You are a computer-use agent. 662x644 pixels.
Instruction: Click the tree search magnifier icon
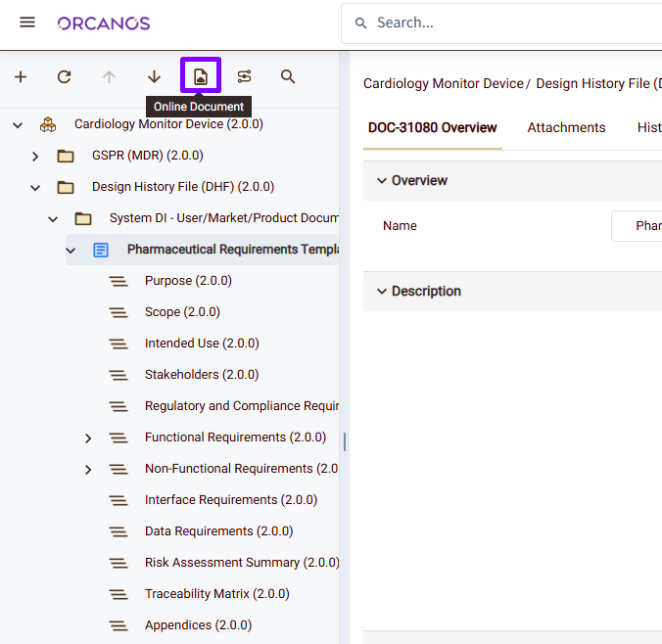click(x=288, y=76)
